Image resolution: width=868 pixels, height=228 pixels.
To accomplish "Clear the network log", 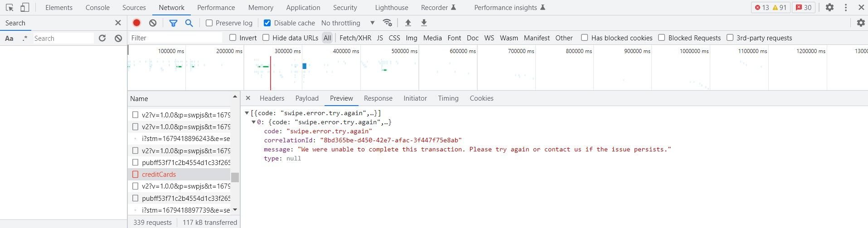I will [x=153, y=23].
